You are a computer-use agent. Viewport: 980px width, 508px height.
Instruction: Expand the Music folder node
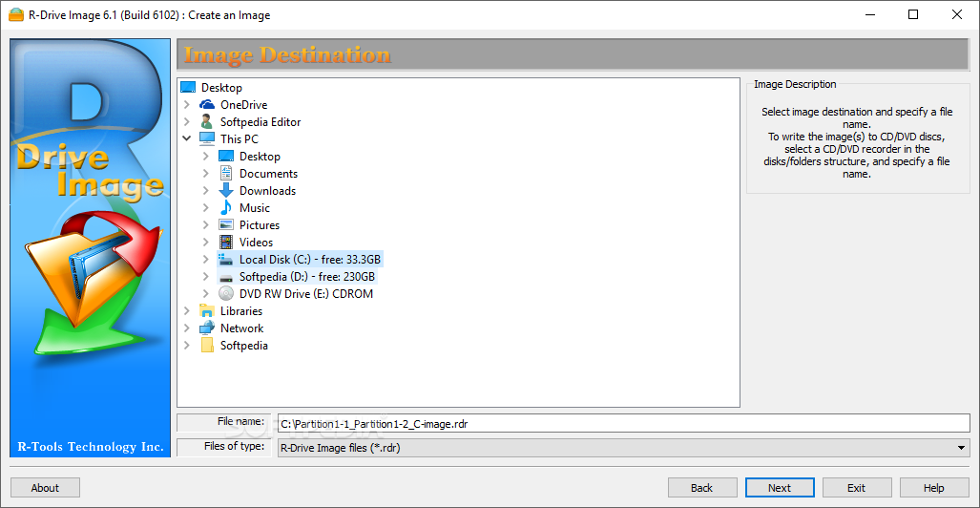click(206, 208)
